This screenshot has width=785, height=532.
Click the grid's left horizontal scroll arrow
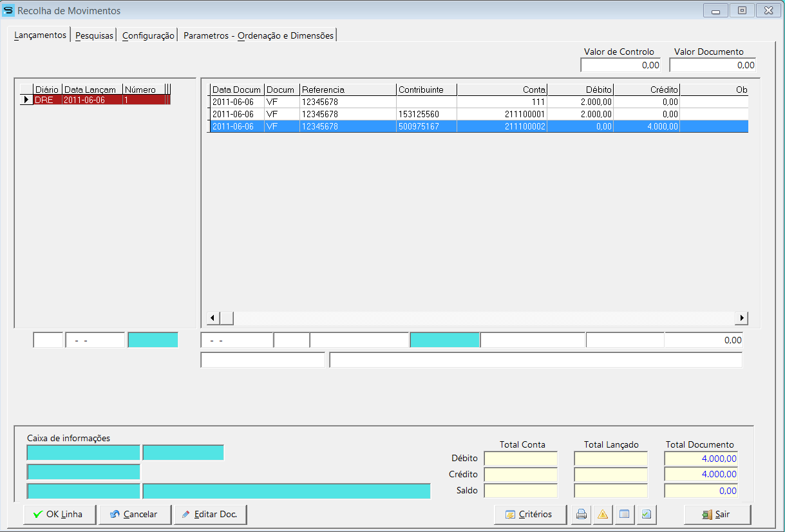click(213, 318)
